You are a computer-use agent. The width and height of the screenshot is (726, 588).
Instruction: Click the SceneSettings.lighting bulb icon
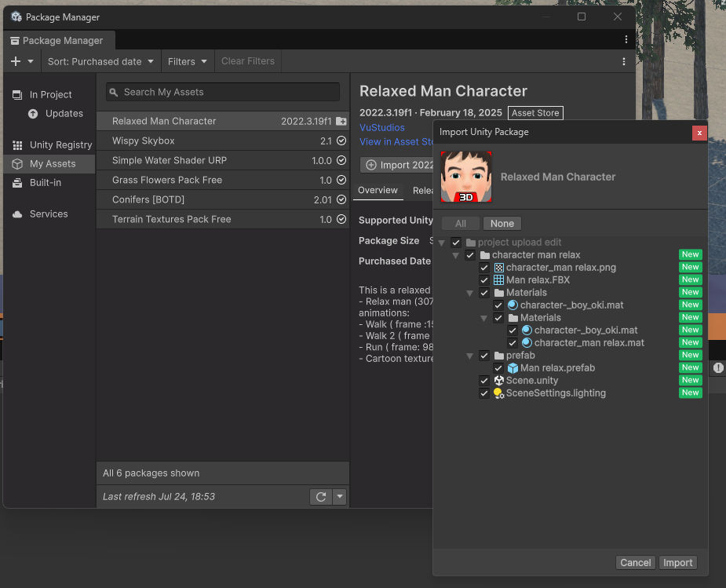[498, 393]
